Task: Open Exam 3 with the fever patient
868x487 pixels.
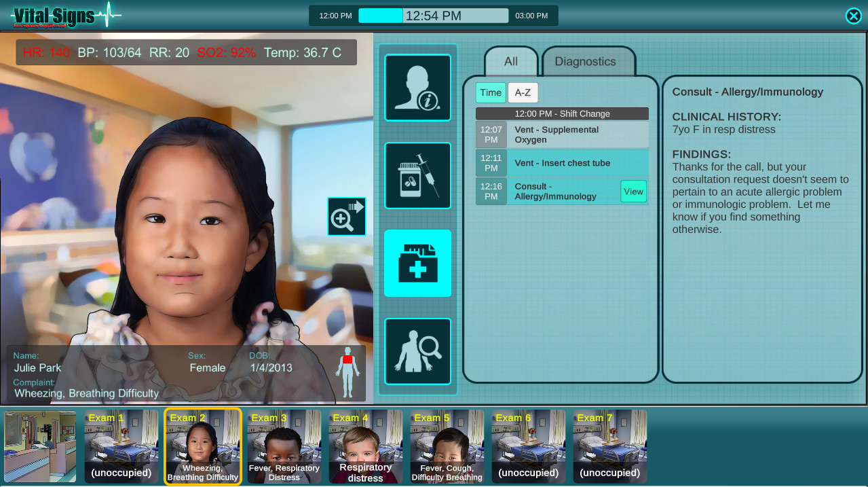Action: click(284, 446)
